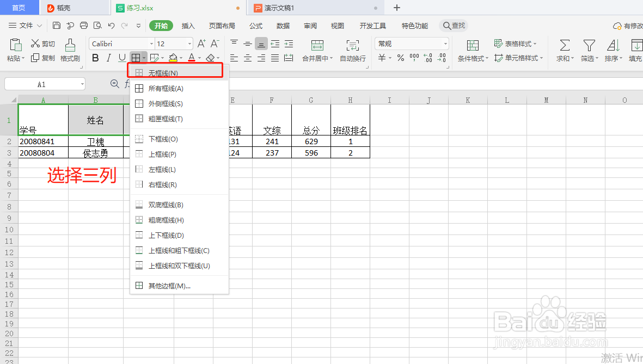Image resolution: width=643 pixels, height=364 pixels.
Task: Toggle italic formatting with the I icon
Action: coord(108,57)
